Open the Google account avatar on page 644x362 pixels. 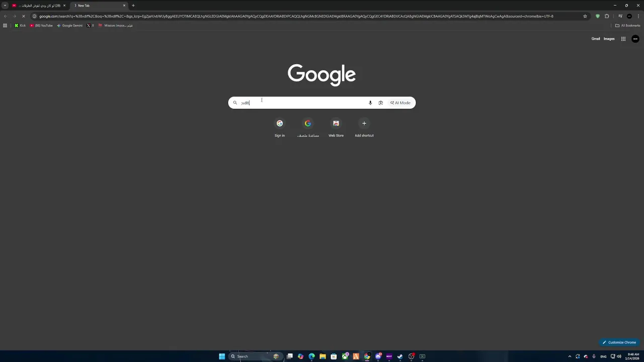[635, 39]
